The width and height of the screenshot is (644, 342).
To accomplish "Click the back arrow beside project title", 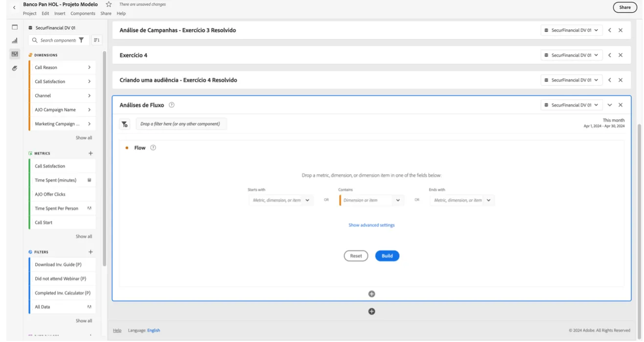I will click(14, 7).
